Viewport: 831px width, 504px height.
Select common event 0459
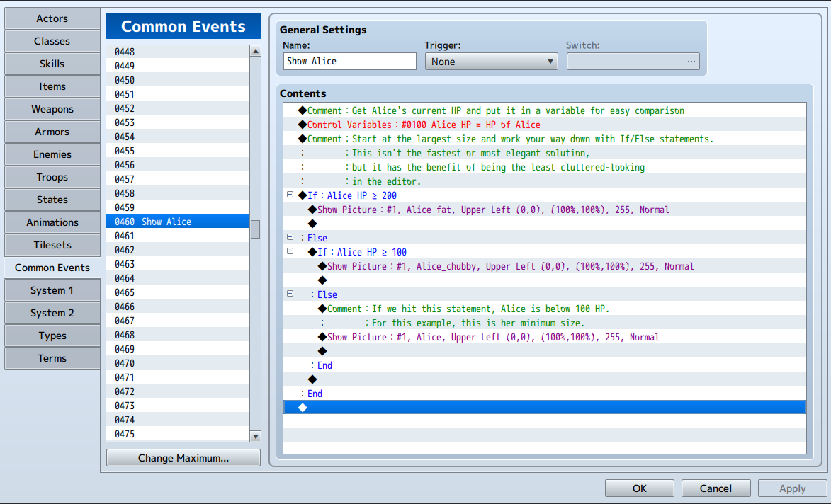178,207
